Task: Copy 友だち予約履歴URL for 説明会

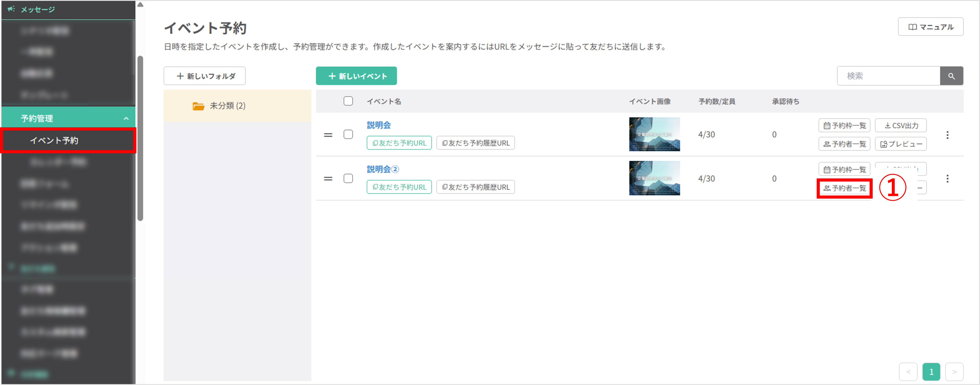Action: (x=475, y=143)
